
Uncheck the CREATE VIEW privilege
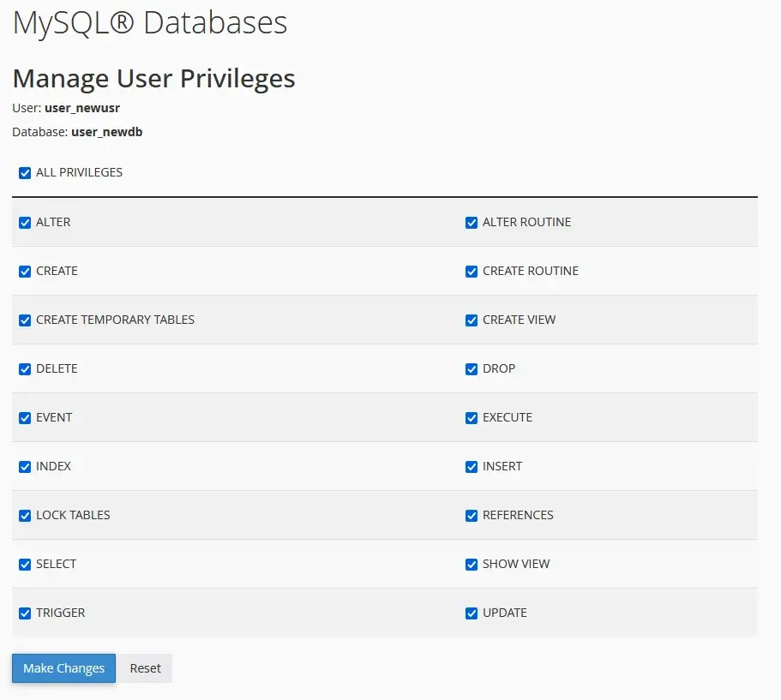tap(471, 320)
